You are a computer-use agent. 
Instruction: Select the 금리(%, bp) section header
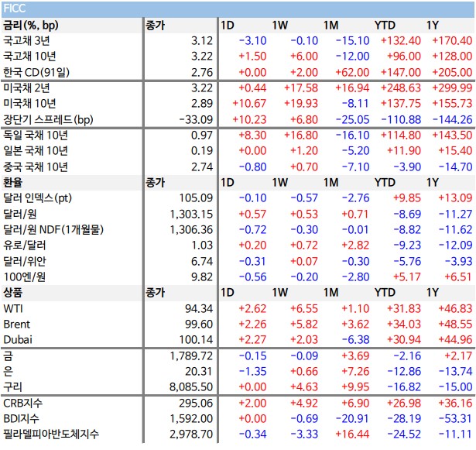coord(31,26)
